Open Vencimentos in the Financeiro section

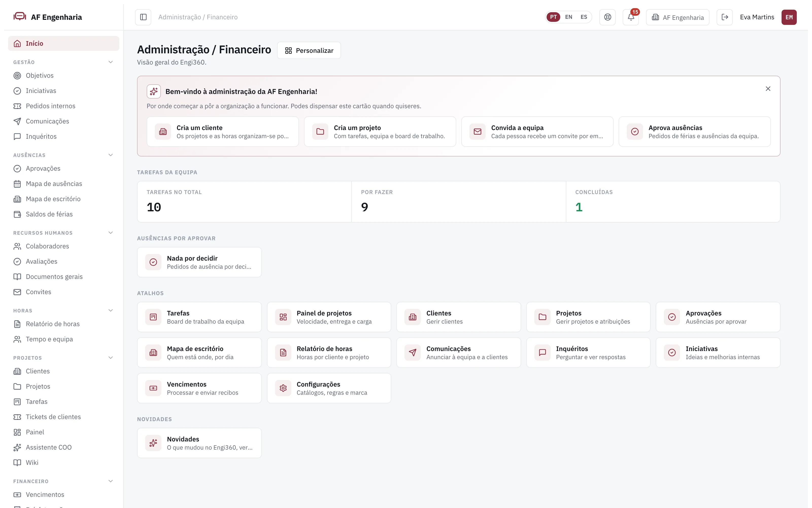point(64,495)
